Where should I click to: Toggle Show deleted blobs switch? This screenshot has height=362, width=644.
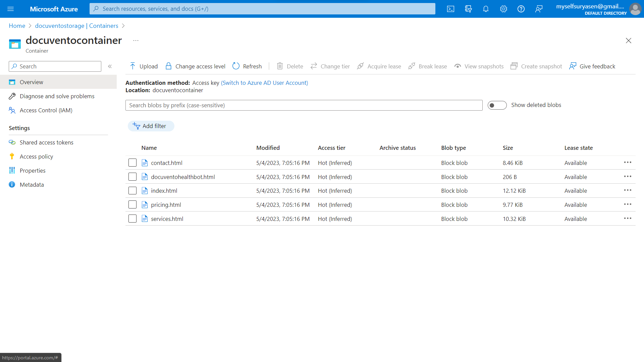497,105
